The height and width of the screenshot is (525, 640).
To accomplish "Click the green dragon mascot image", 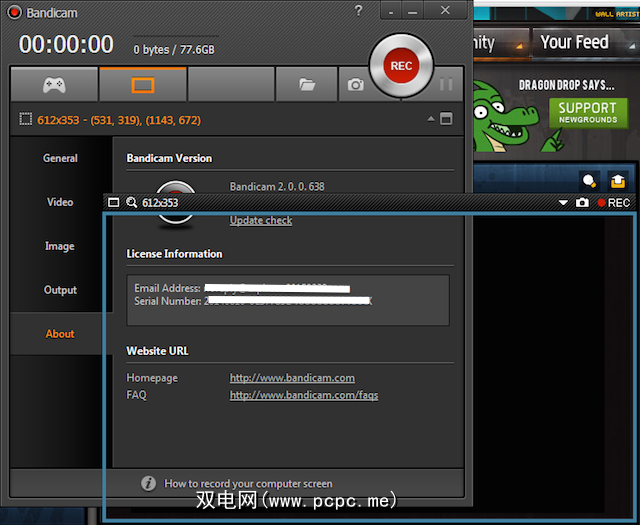I will [x=505, y=117].
